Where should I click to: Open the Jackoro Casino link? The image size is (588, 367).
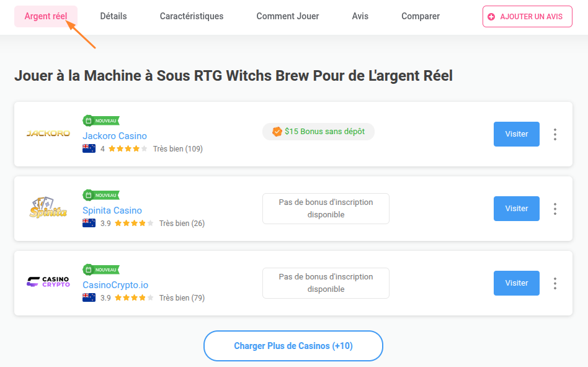tap(114, 136)
